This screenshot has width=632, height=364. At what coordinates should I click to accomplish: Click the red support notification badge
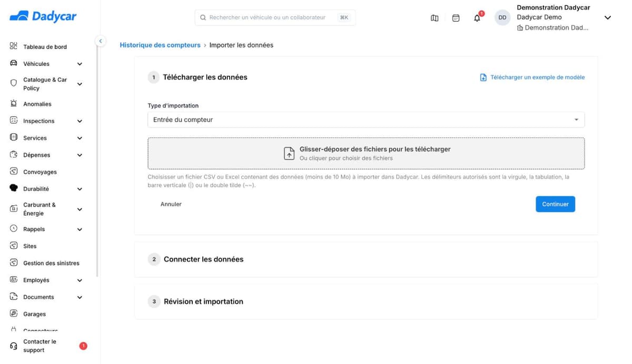click(x=83, y=346)
